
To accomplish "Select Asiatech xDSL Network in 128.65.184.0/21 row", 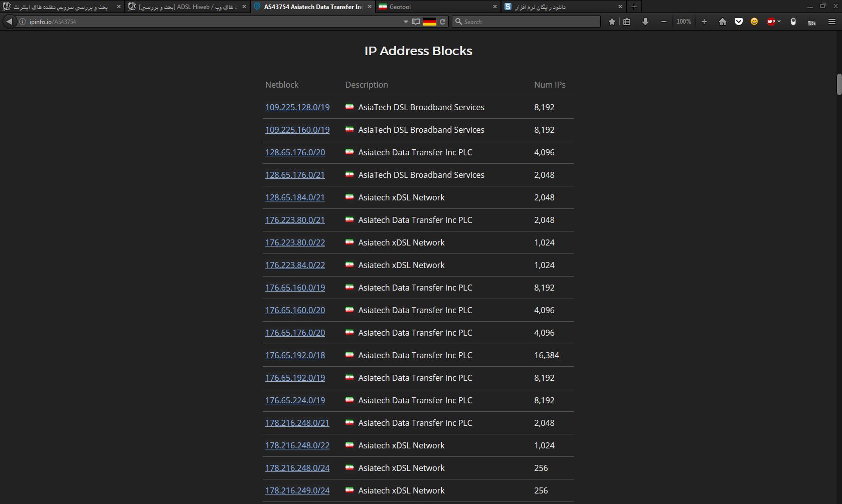I will click(401, 197).
